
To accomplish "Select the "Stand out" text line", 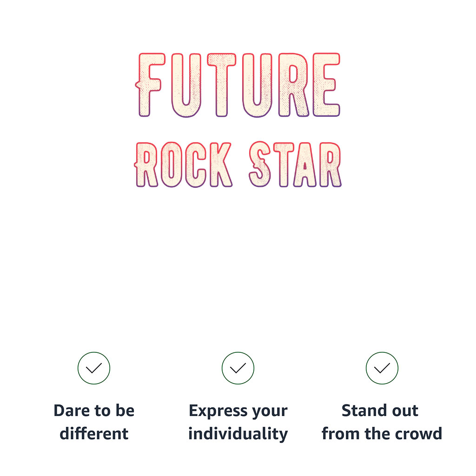I will (380, 411).
